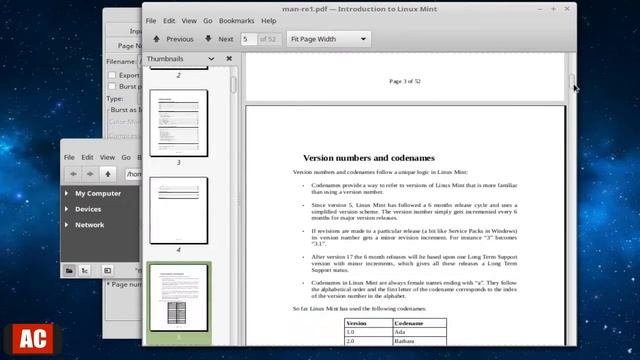The image size is (640, 360).
Task: Maximize the PDF viewer window
Action: tap(553, 9)
